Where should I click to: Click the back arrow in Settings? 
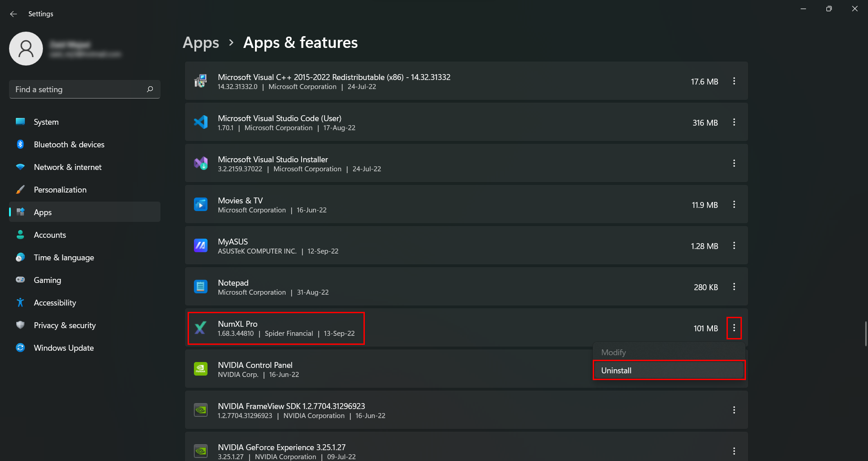14,14
